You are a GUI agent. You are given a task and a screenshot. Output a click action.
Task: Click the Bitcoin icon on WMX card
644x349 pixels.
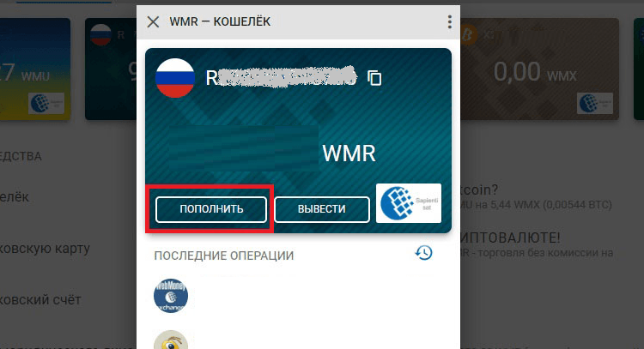click(468, 35)
